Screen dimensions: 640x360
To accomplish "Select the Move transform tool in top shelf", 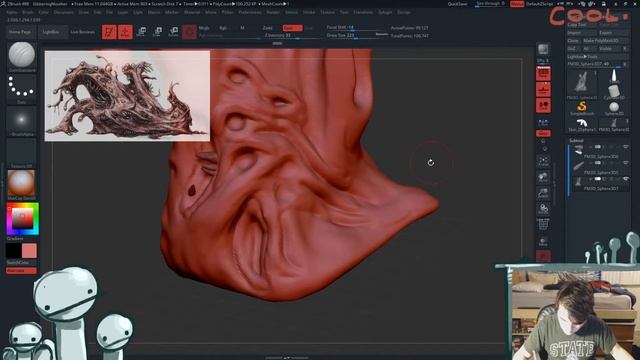I will (142, 32).
